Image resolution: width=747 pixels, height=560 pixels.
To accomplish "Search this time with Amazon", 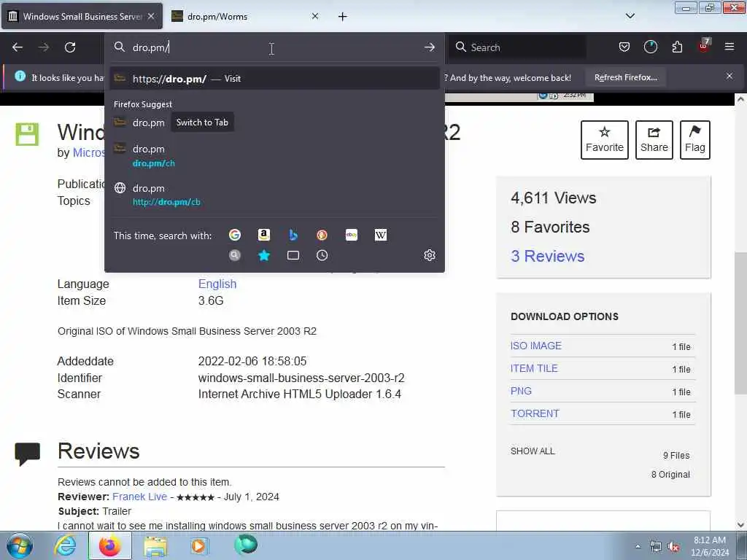I will coord(264,235).
